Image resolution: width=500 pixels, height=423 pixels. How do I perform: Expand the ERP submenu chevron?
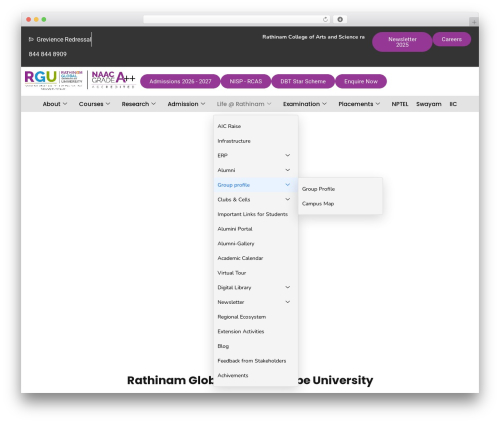288,155
